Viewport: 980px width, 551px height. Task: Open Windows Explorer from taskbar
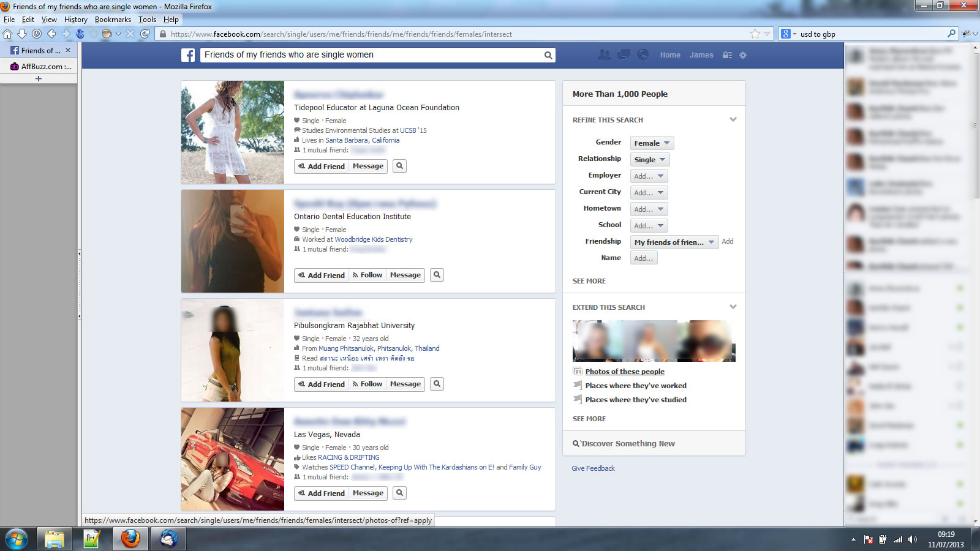click(x=54, y=539)
